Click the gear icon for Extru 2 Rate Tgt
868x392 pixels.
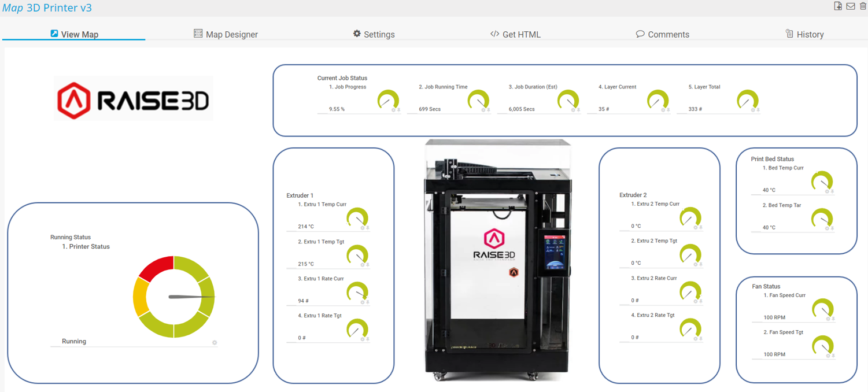[x=696, y=338]
